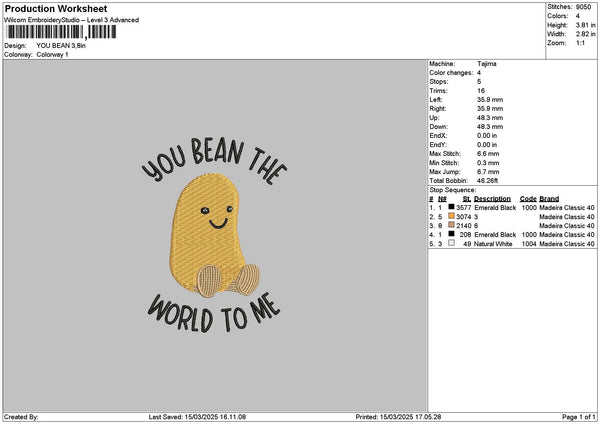This screenshot has width=600, height=424.
Task: Pick the tan swatch for thread 2140
Action: (453, 225)
